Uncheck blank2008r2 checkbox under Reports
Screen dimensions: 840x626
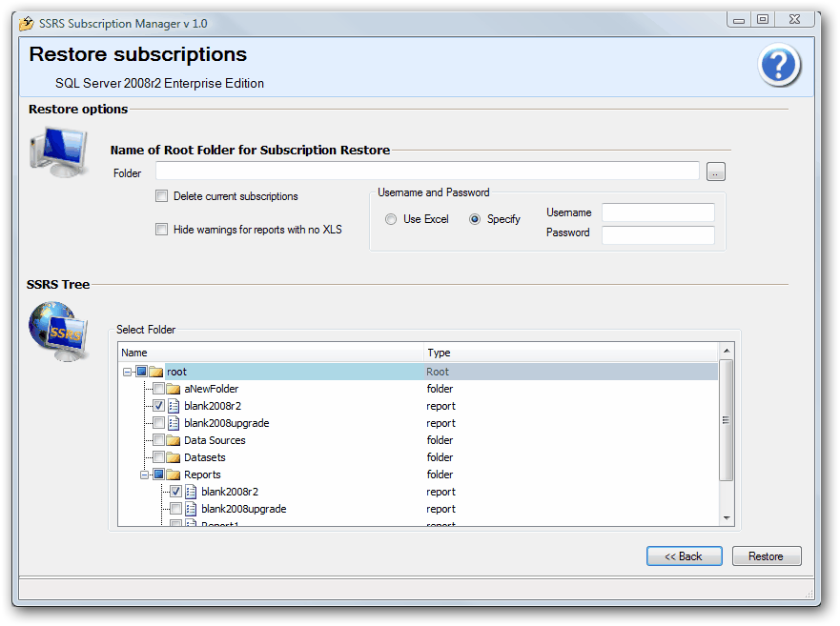pyautogui.click(x=175, y=491)
